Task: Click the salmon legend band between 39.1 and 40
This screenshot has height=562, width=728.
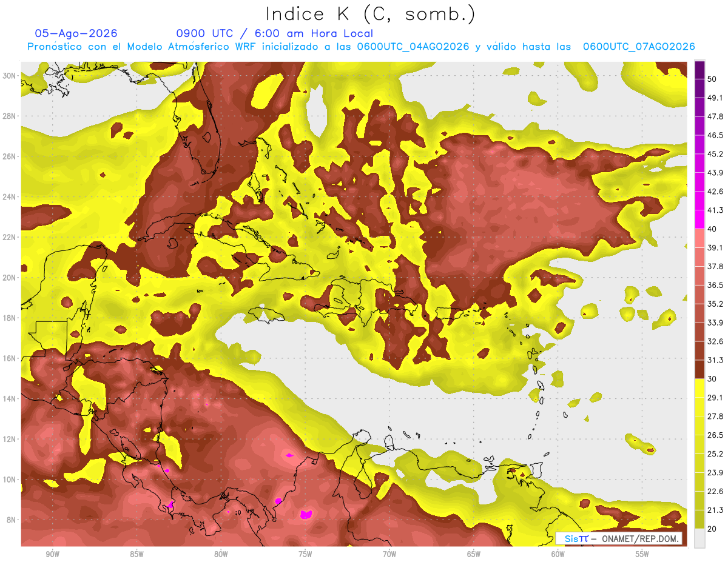Action: [x=700, y=238]
